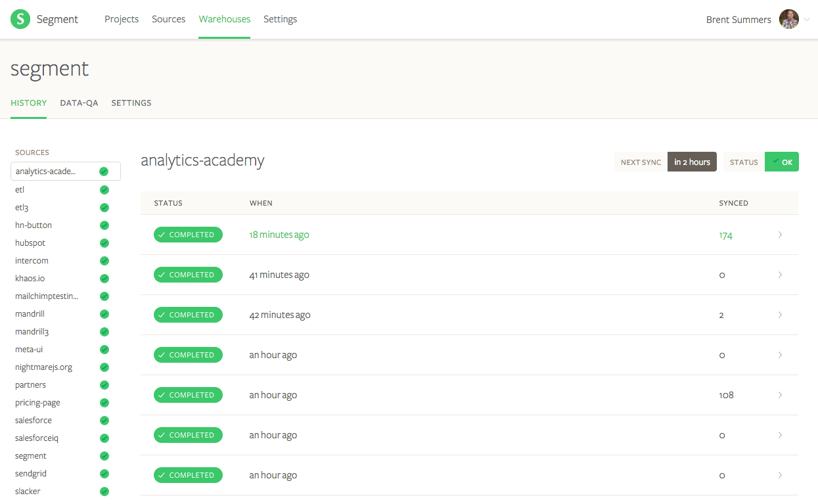Click the green check beside mandrill3
This screenshot has width=818, height=504.
tap(104, 332)
